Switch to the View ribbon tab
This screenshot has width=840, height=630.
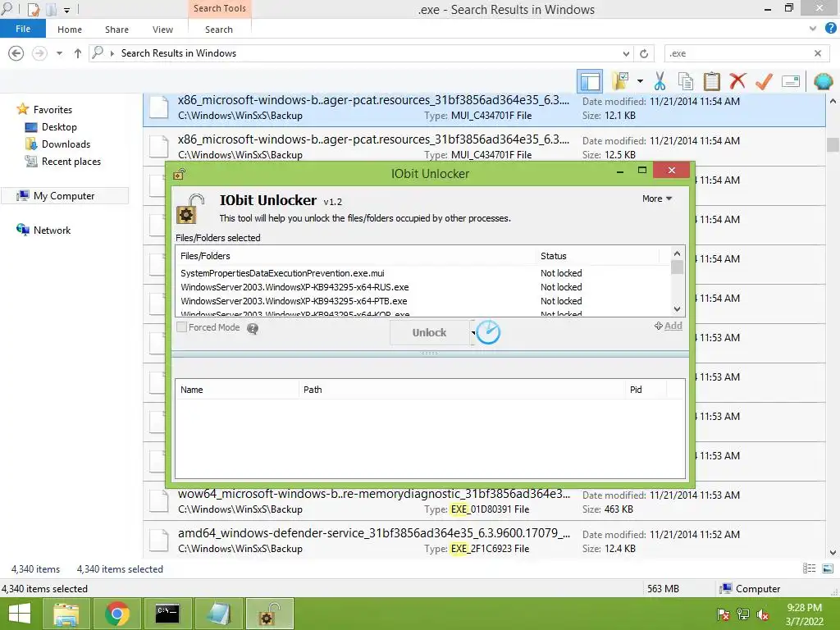click(163, 30)
